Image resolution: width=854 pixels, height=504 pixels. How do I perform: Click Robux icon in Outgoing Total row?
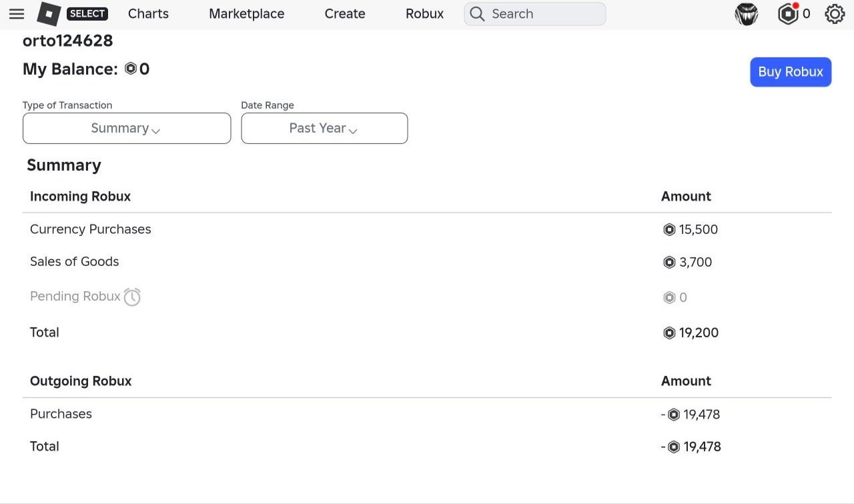coord(674,447)
